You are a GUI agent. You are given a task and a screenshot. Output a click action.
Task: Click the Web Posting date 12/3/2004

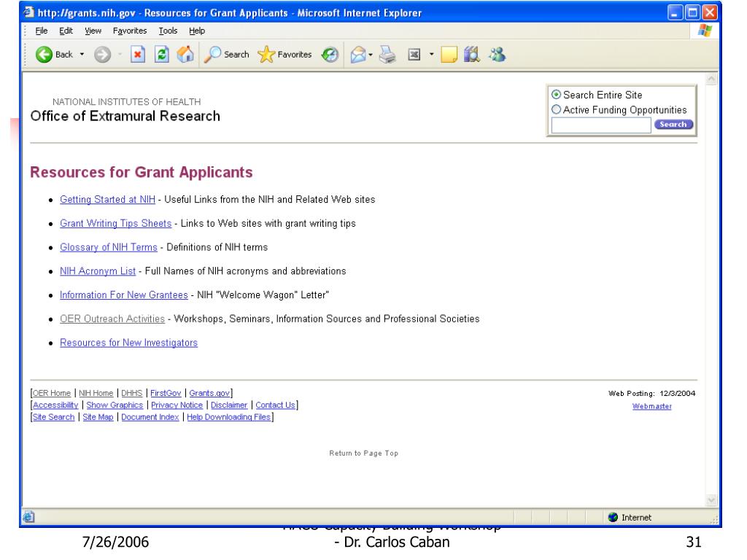click(x=677, y=393)
